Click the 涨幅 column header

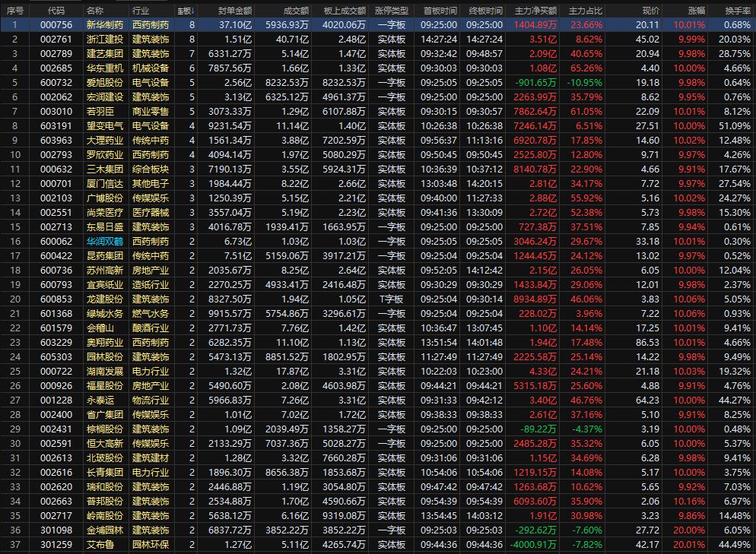click(x=697, y=11)
